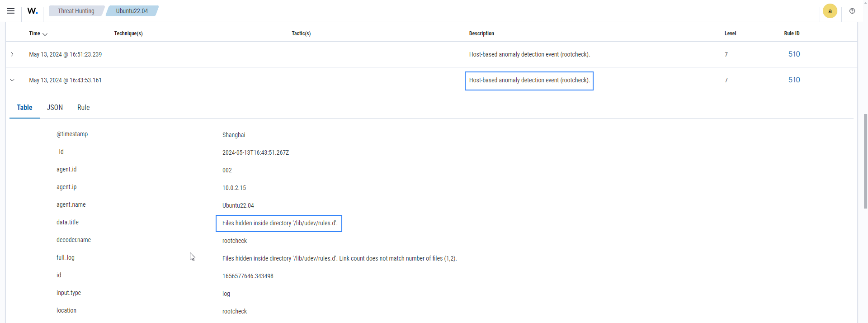Click the Rule ID column header
This screenshot has width=868, height=323.
point(791,33)
